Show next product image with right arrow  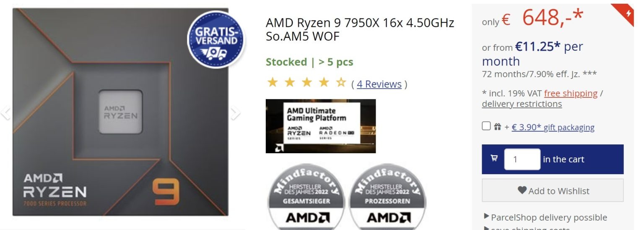(x=235, y=112)
